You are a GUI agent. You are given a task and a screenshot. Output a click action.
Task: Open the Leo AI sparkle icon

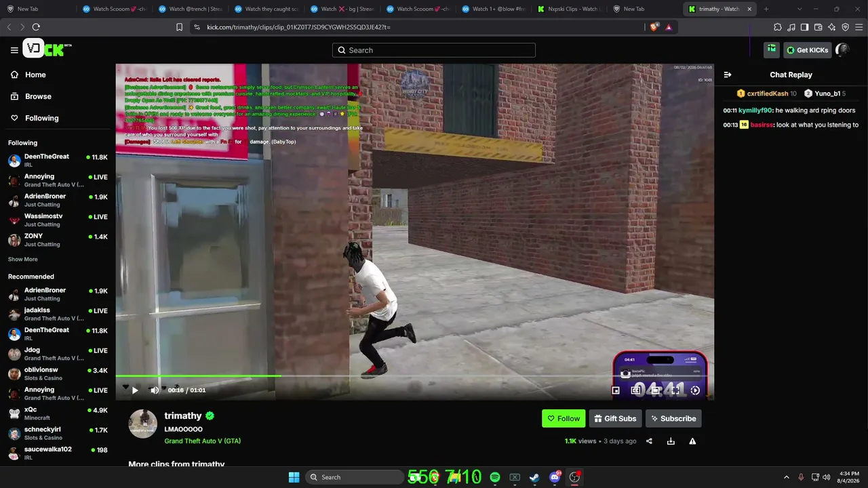click(832, 27)
